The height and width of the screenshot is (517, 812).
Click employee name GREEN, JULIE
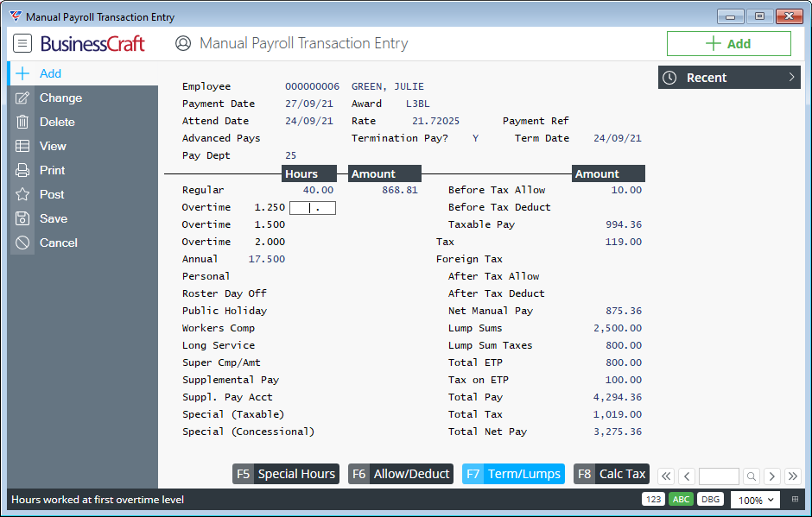[x=387, y=86]
